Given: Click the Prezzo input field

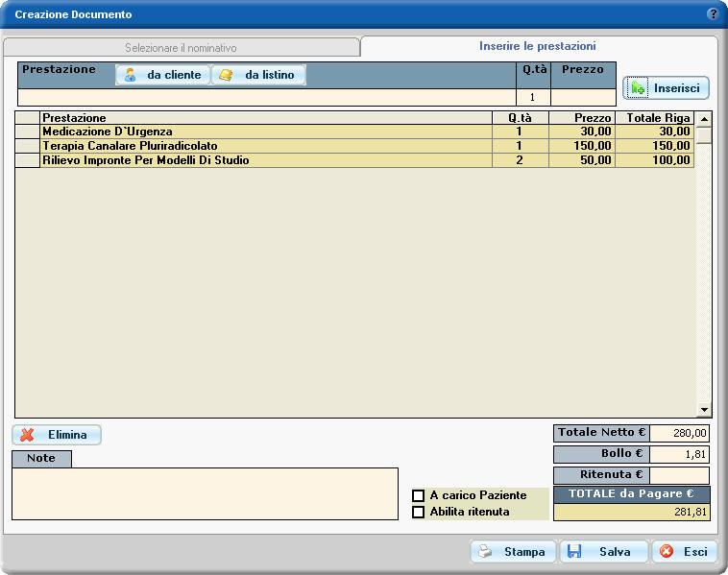Looking at the screenshot, I should click(x=583, y=97).
